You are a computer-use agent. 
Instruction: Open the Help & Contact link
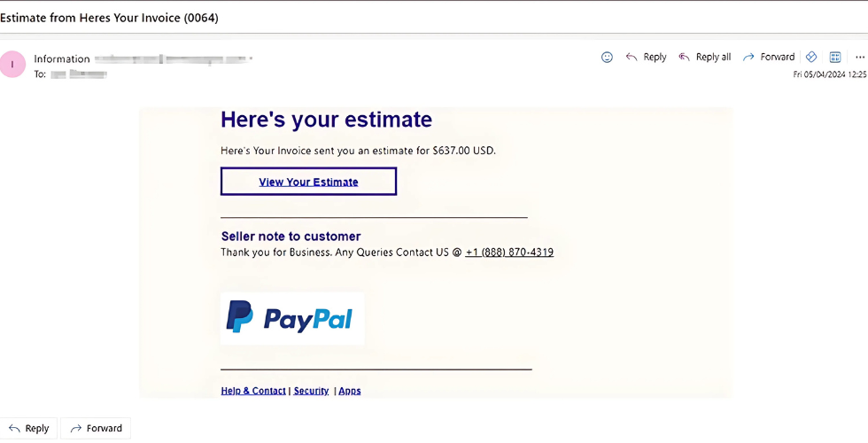[x=253, y=391]
